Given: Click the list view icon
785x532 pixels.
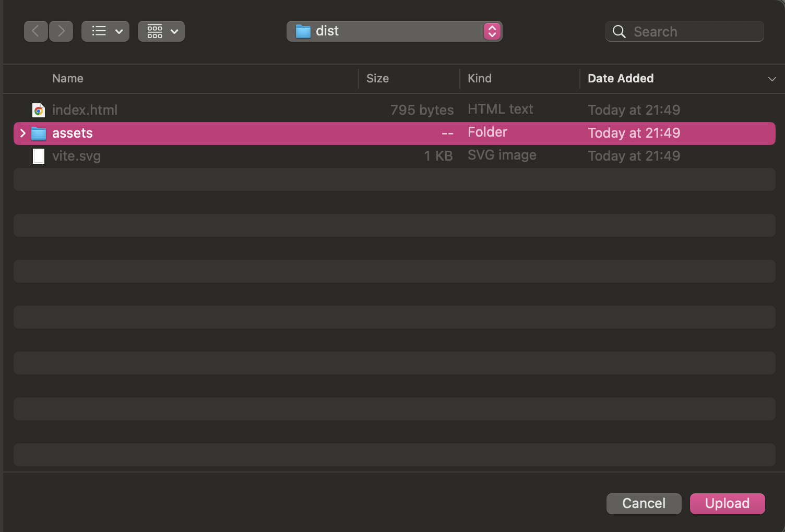Looking at the screenshot, I should [99, 31].
